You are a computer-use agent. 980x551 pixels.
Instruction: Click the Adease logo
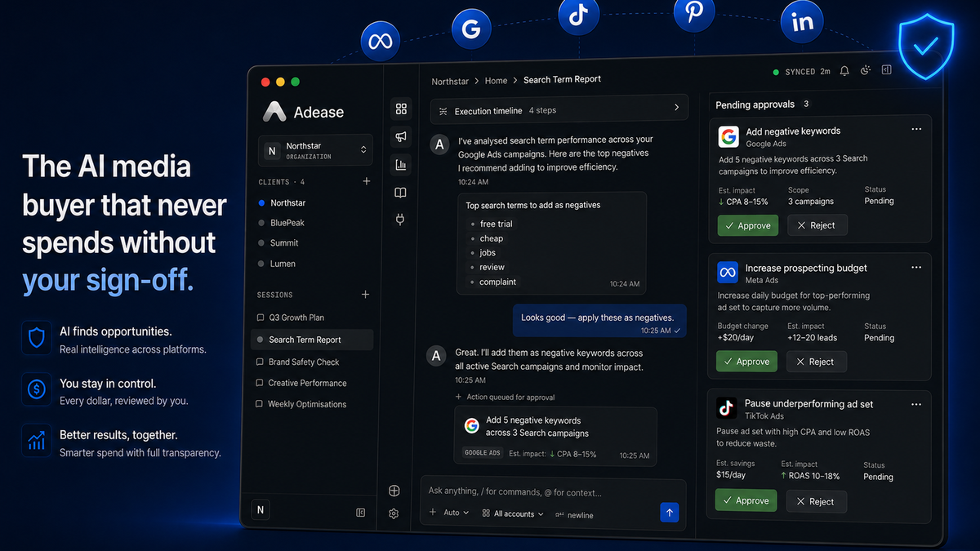[303, 112]
